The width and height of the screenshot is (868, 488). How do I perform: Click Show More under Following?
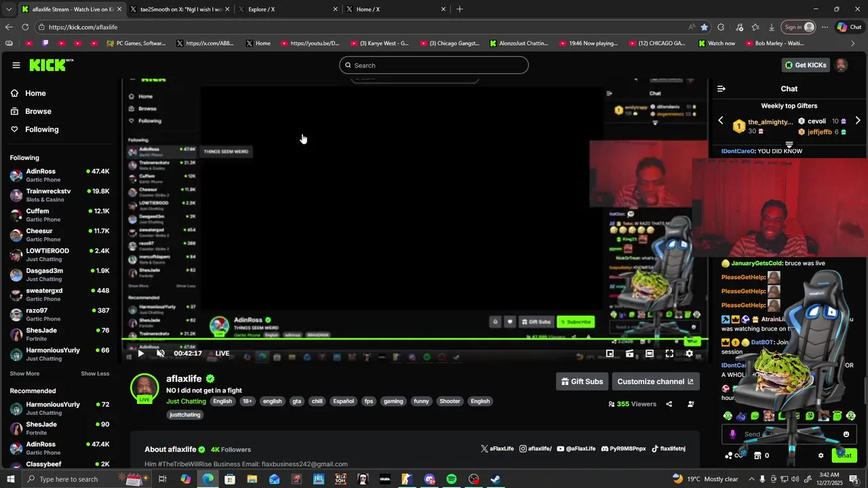[x=24, y=373]
